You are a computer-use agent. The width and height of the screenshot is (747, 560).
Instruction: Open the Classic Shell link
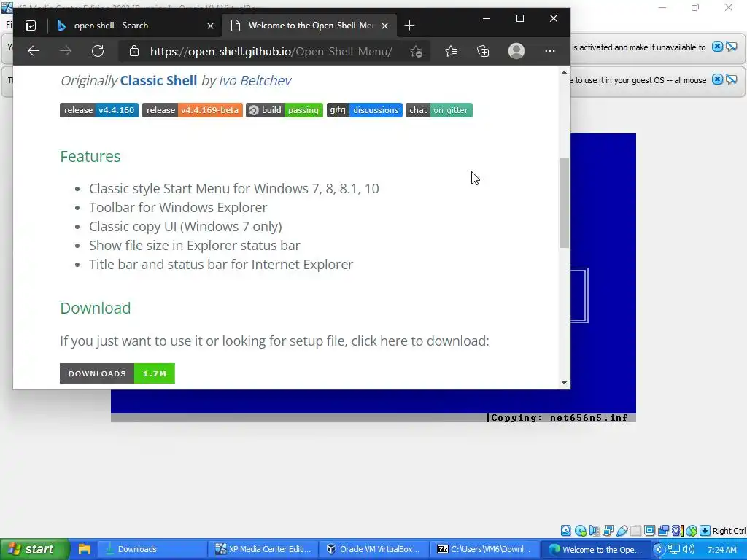click(158, 80)
